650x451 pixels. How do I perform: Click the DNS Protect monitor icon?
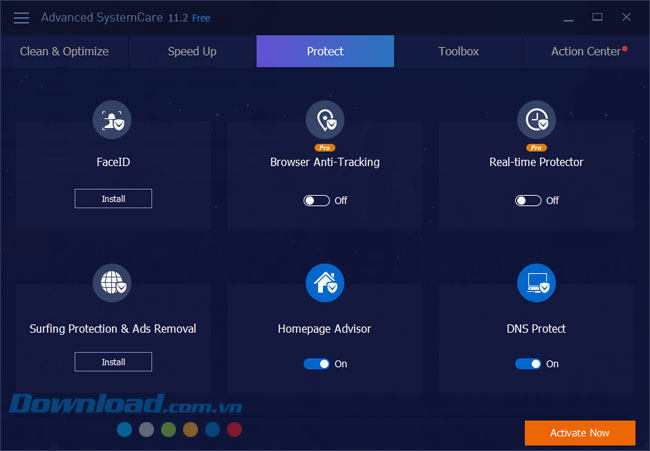pyautogui.click(x=536, y=283)
